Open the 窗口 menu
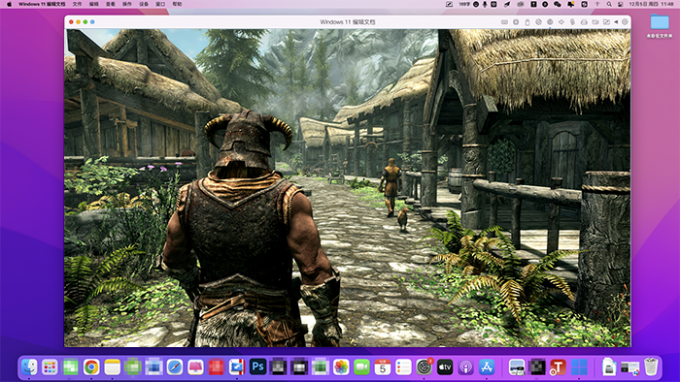 pyautogui.click(x=160, y=4)
